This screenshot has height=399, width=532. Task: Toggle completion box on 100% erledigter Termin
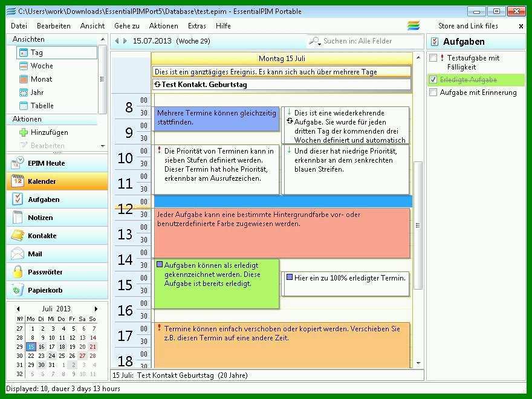tap(290, 277)
